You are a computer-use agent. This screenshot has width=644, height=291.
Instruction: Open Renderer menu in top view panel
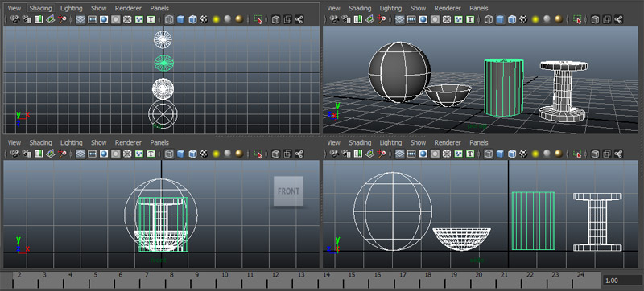tap(128, 8)
